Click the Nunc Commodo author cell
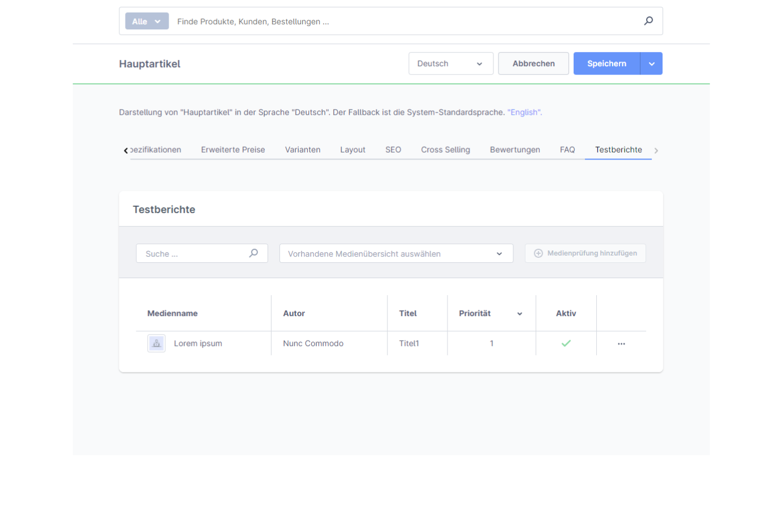This screenshot has height=532, width=783. 313,343
